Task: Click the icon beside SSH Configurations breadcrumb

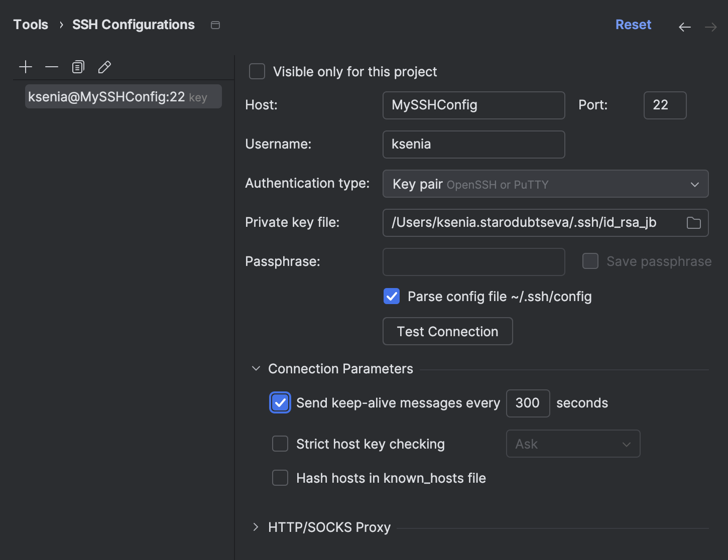Action: click(215, 25)
